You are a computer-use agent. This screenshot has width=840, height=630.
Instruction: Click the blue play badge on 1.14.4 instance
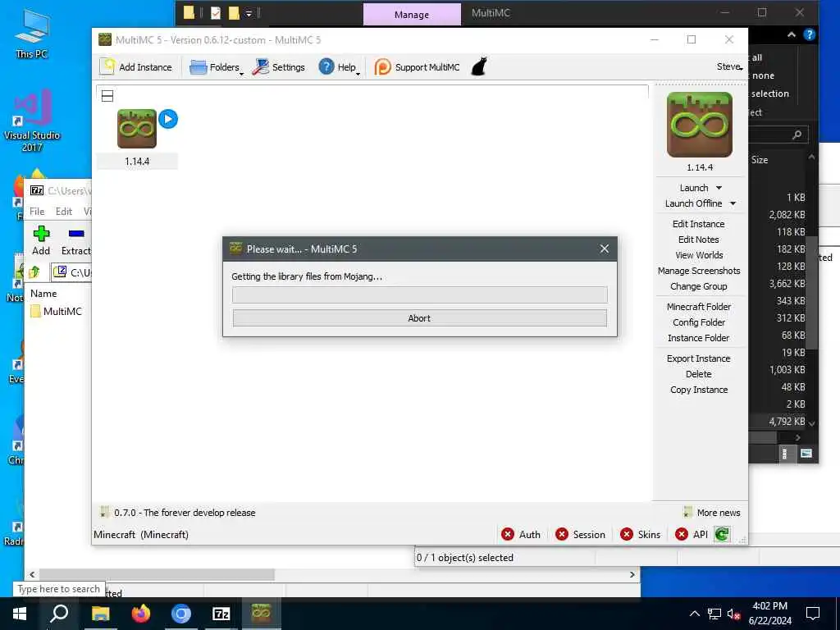[168, 119]
